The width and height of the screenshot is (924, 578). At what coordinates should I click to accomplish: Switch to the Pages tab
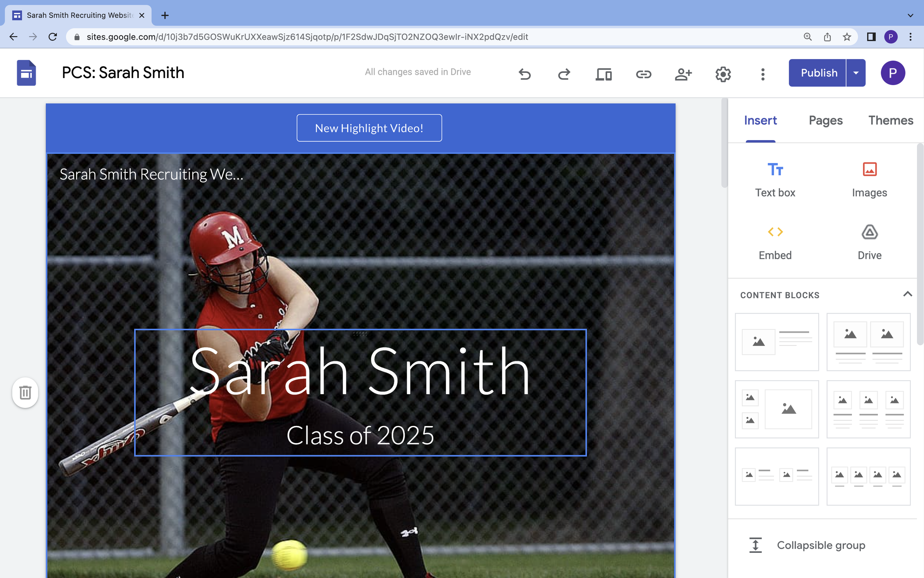pos(825,121)
